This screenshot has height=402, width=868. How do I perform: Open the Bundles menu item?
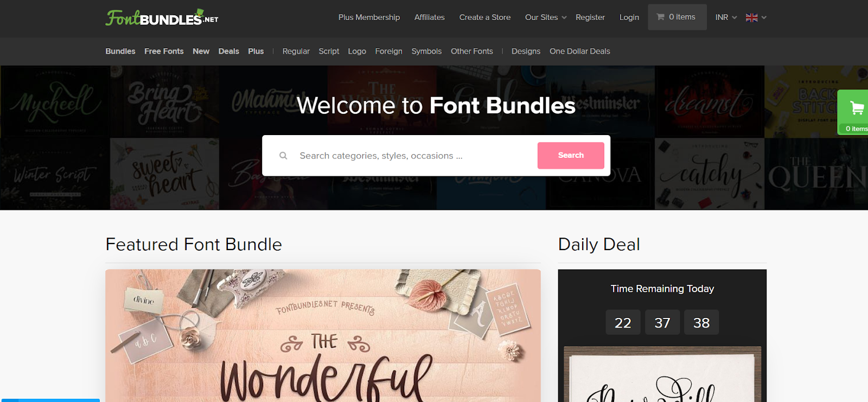tap(120, 51)
